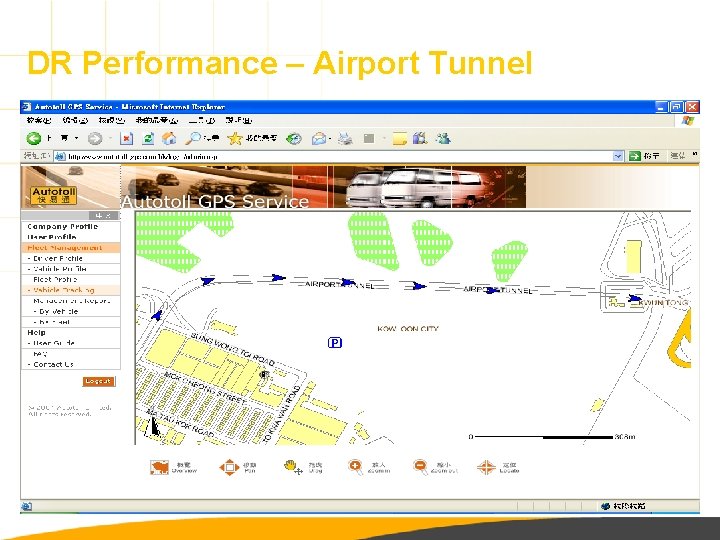720x540 pixels.
Task: Open By Vehicle report link
Action: pyautogui.click(x=58, y=311)
